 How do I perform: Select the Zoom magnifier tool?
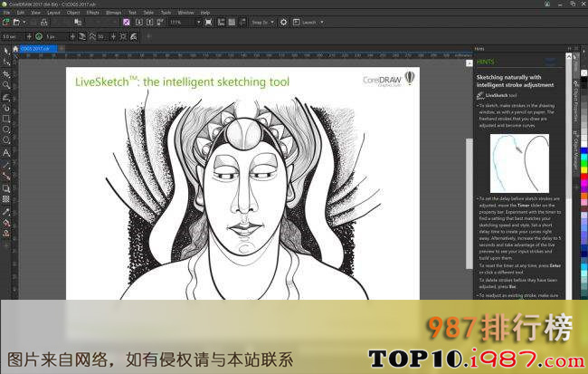6,85
